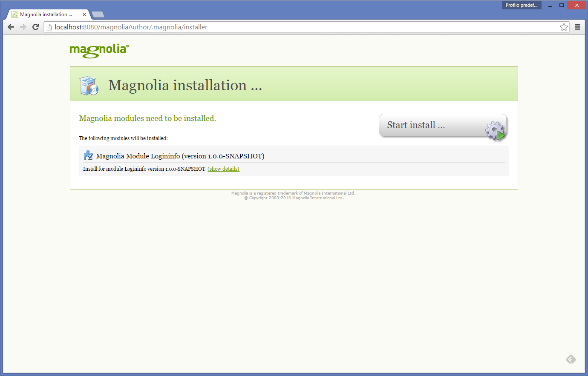The width and height of the screenshot is (588, 376).
Task: Select the text 'Magnolia modules need to be installed.'
Action: click(x=147, y=118)
